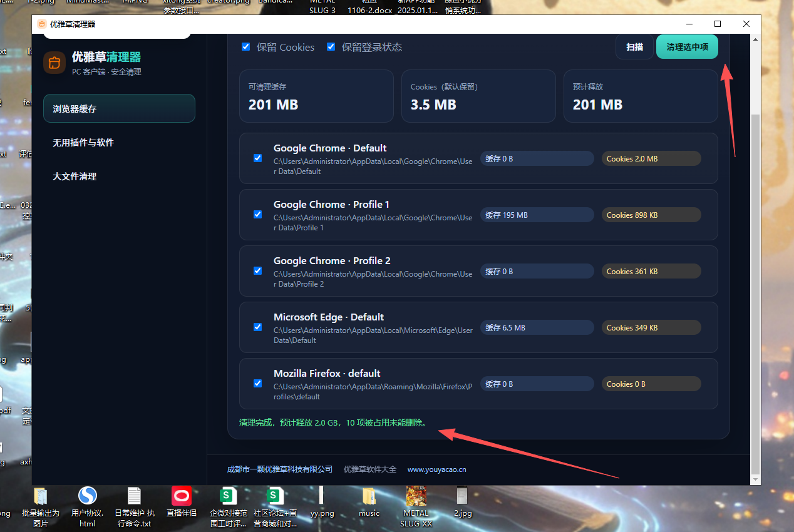Click the Microsoft\Edge\User Data path text
This screenshot has height=532, width=794.
point(373,335)
